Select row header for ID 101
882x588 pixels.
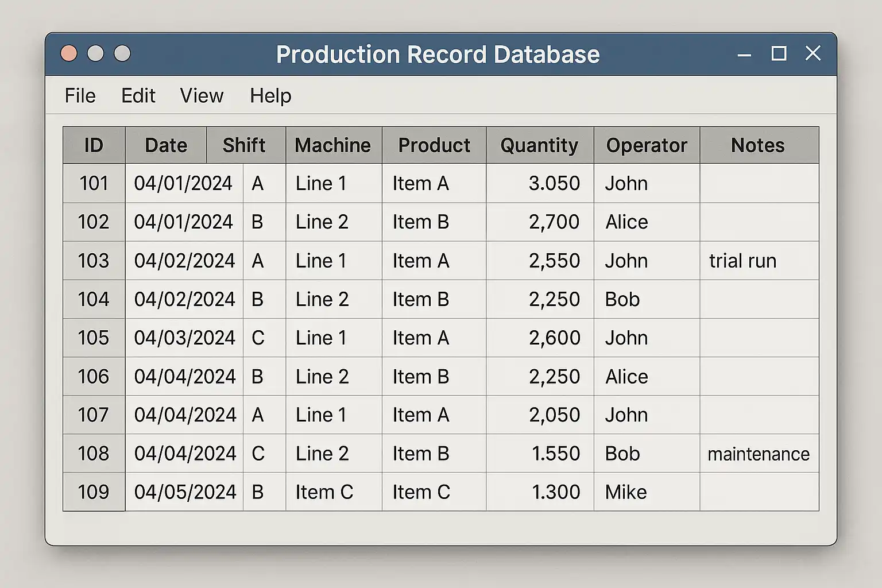[x=94, y=183]
